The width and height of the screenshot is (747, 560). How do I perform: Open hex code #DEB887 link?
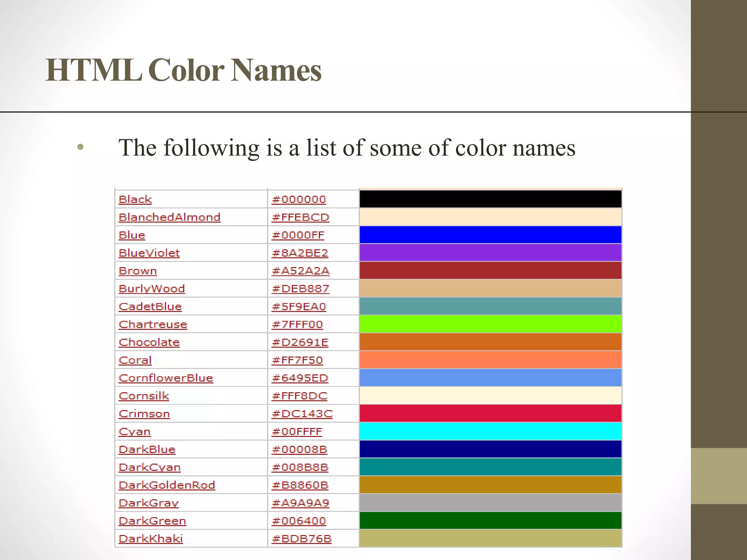[x=301, y=289]
